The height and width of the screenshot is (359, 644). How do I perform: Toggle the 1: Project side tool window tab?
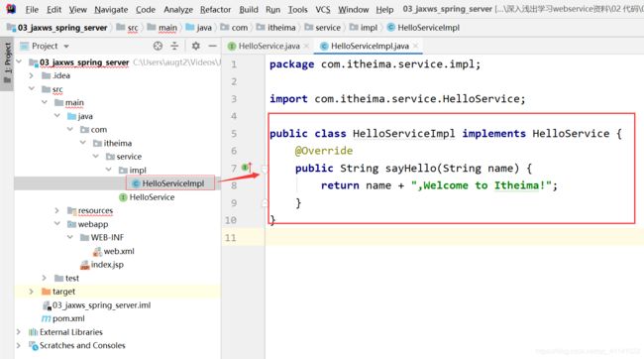(7, 63)
